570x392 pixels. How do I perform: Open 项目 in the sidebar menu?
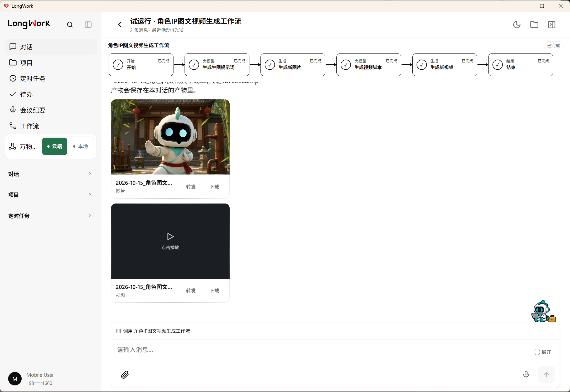(x=51, y=63)
